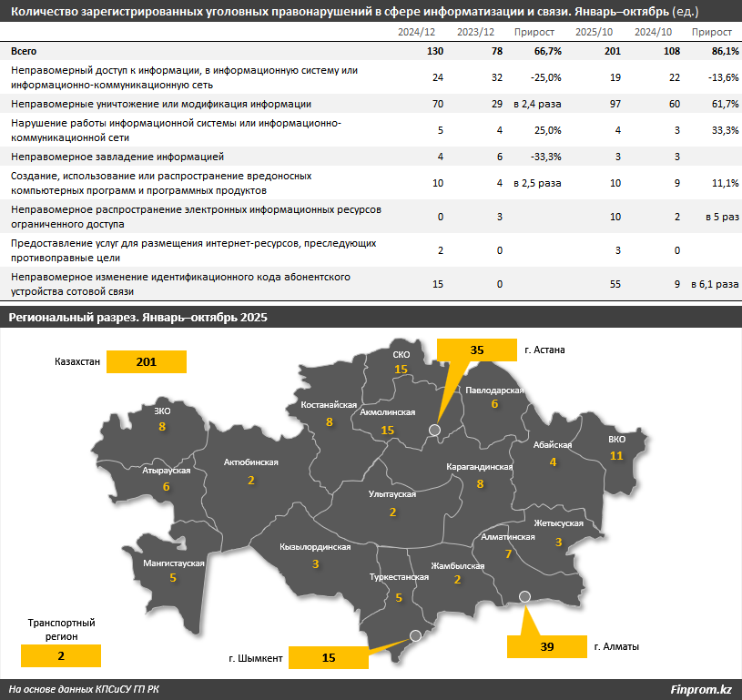The width and height of the screenshot is (742, 700).
Task: Click the Finprom.kz logo text
Action: click(700, 690)
